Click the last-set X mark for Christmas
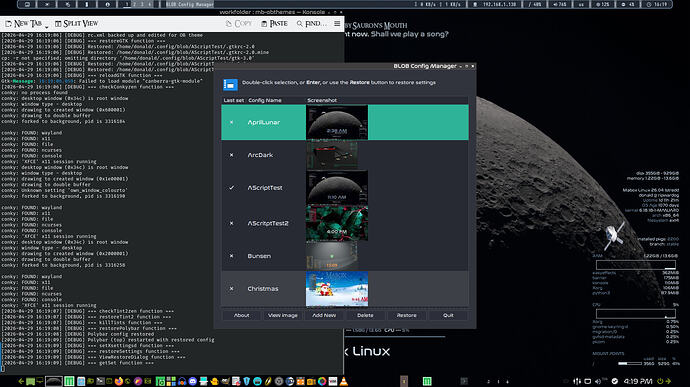This screenshot has height=387, width=690. tap(231, 289)
